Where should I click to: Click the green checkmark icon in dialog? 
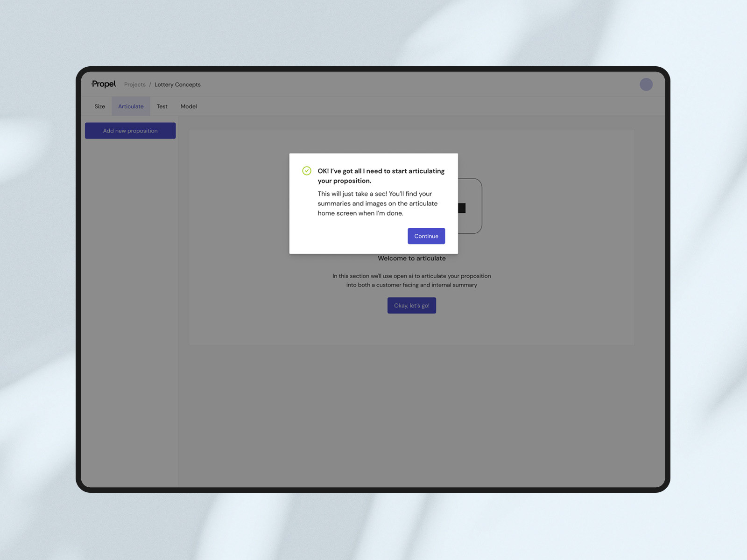[307, 171]
